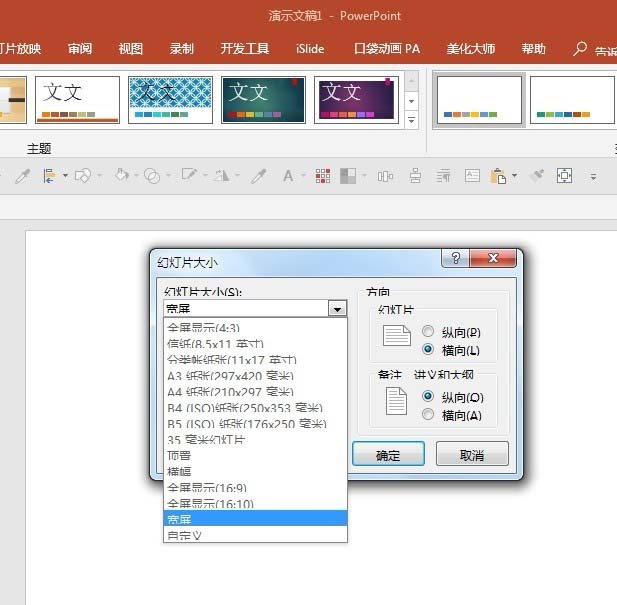Open the 开发工具 ribbon tab

[x=244, y=48]
